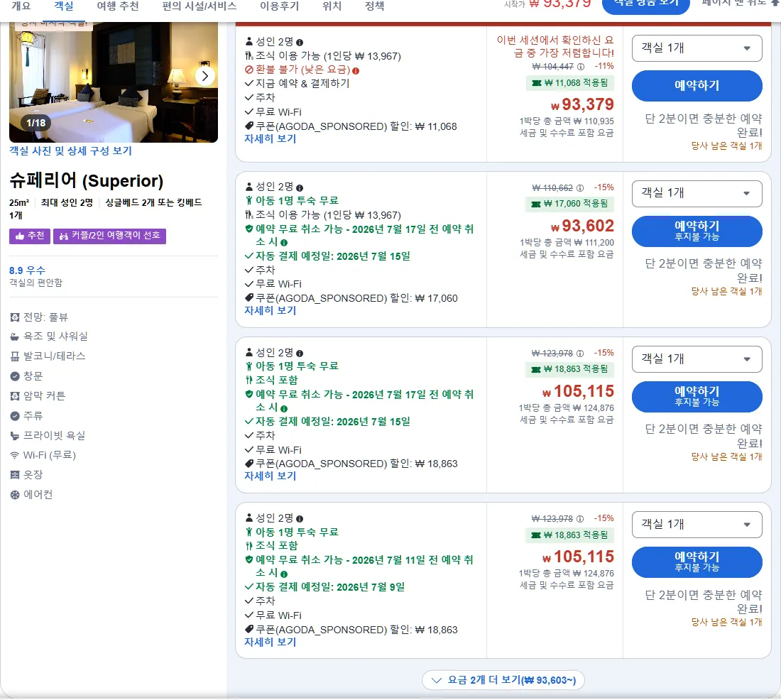Click 자세히 보기 under the ₩11,068 coupon line
Image resolution: width=781 pixels, height=700 pixels.
271,139
